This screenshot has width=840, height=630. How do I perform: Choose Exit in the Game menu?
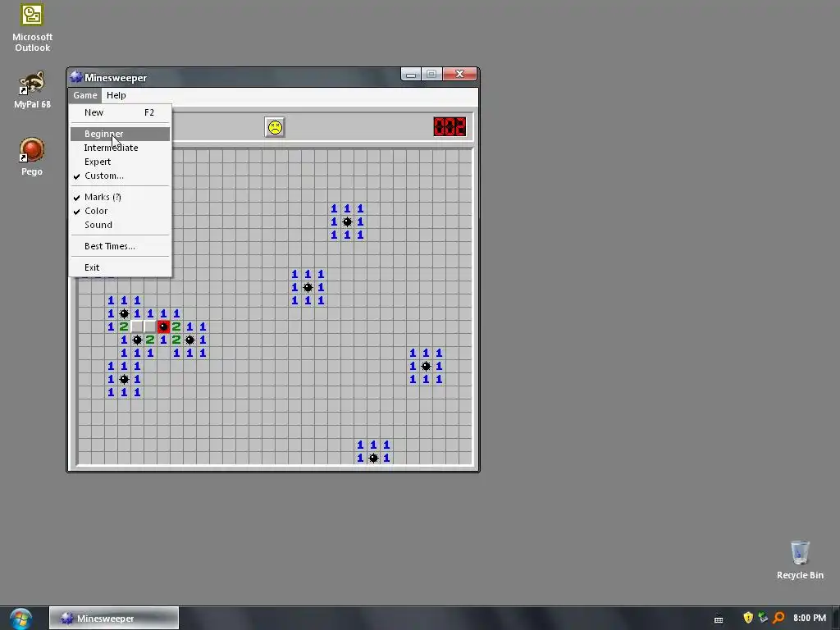(x=120, y=267)
